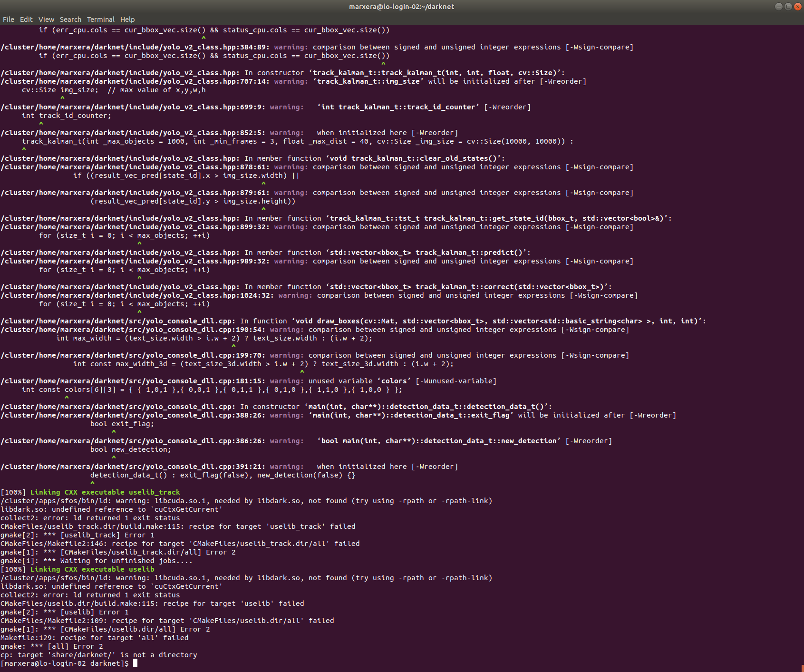Image resolution: width=804 pixels, height=672 pixels.
Task: Open the File menu
Action: pos(8,19)
